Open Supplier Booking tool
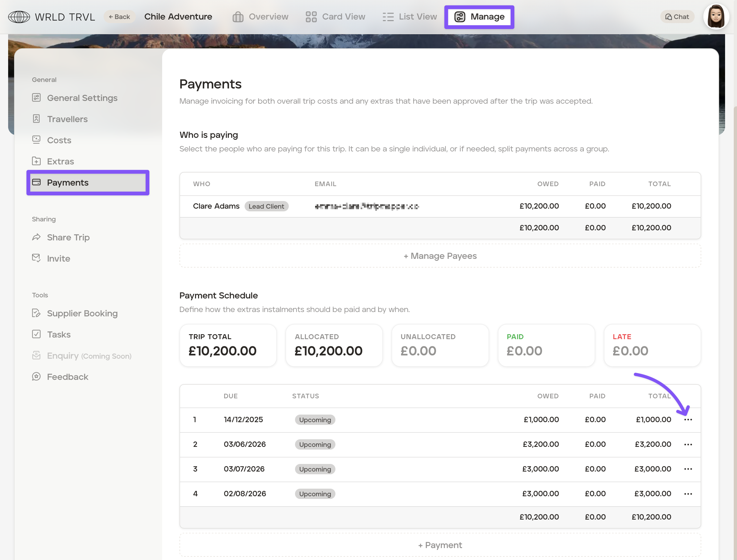This screenshot has height=560, width=737. [82, 313]
